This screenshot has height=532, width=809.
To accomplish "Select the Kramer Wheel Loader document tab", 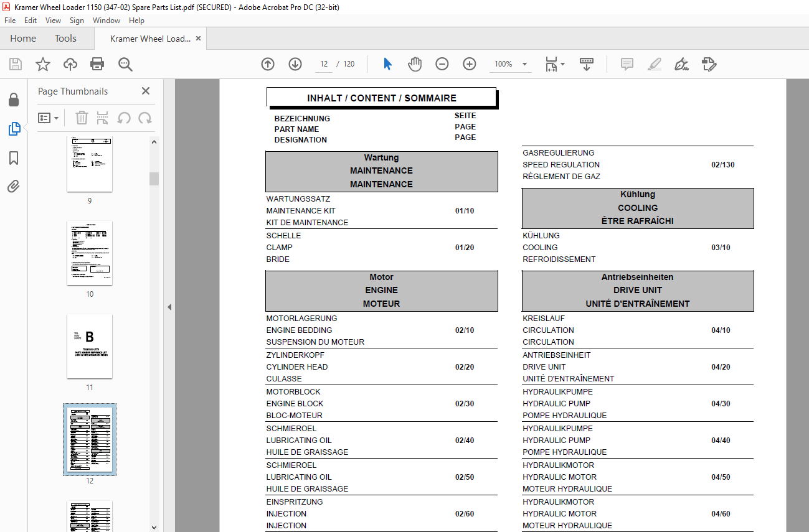I will pyautogui.click(x=149, y=39).
